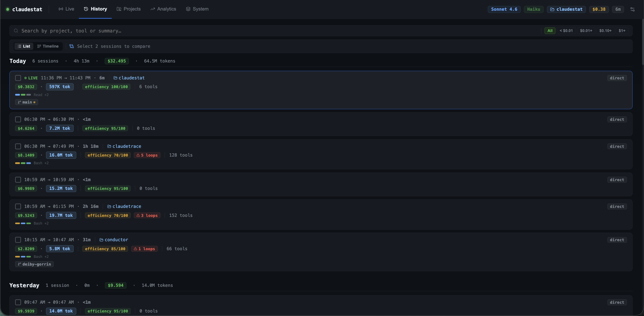Click the main branch tag
The height and width of the screenshot is (316, 644).
[x=27, y=102]
